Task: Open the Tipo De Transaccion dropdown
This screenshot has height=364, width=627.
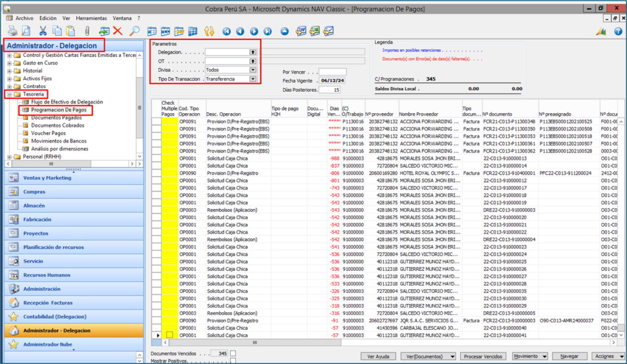Action: tap(253, 79)
